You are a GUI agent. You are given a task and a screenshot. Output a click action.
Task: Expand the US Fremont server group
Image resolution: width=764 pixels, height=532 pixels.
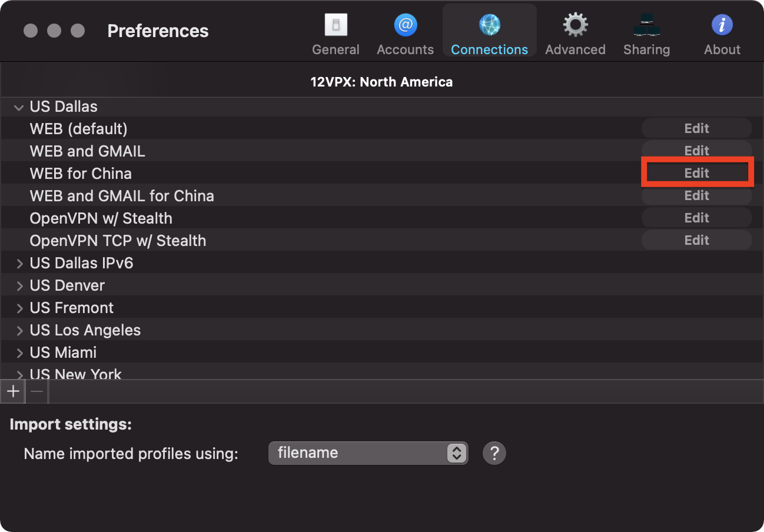tap(19, 308)
